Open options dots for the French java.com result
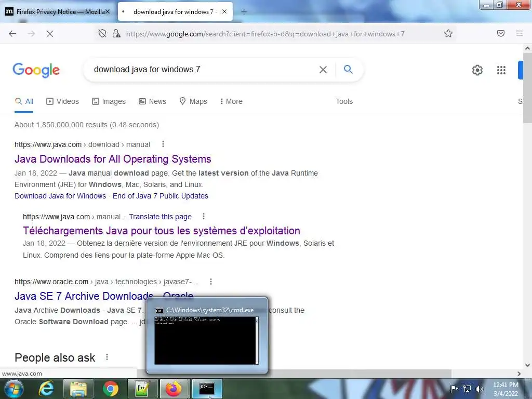 (204, 216)
